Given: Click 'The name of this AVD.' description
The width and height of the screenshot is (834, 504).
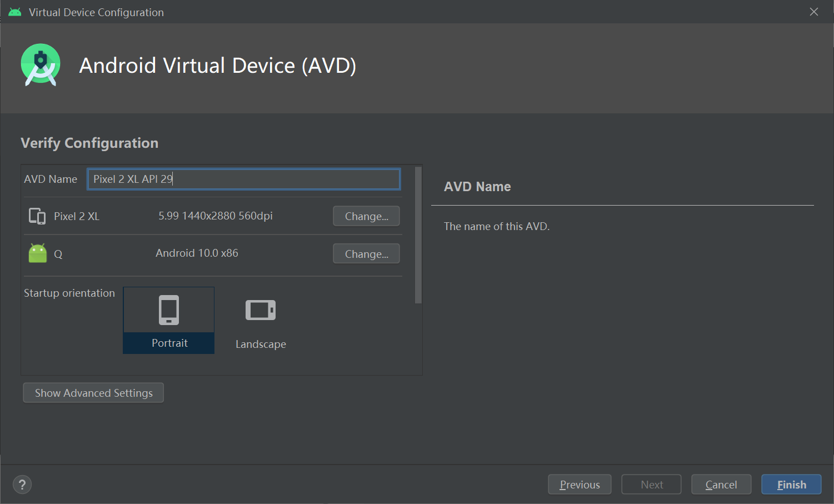Looking at the screenshot, I should pos(497,226).
